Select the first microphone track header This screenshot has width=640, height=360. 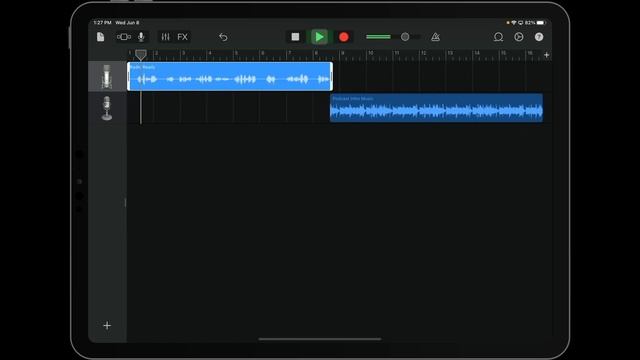[107, 76]
